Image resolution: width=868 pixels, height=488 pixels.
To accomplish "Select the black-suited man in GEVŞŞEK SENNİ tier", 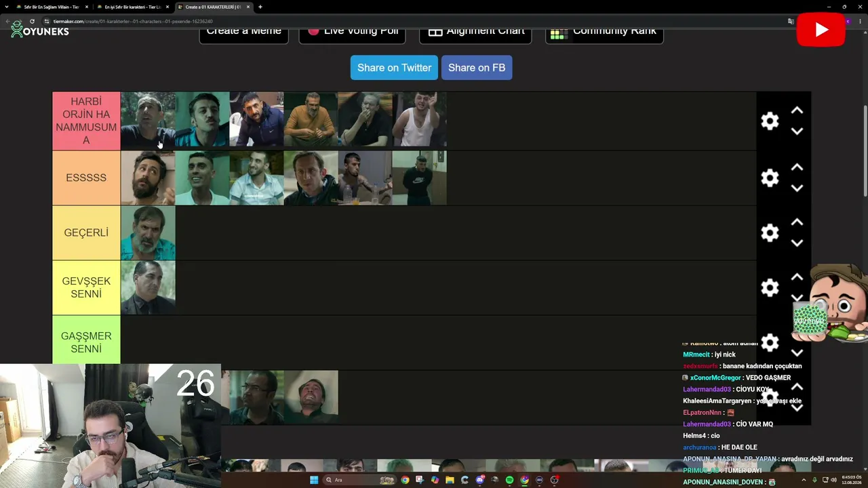I will point(148,287).
